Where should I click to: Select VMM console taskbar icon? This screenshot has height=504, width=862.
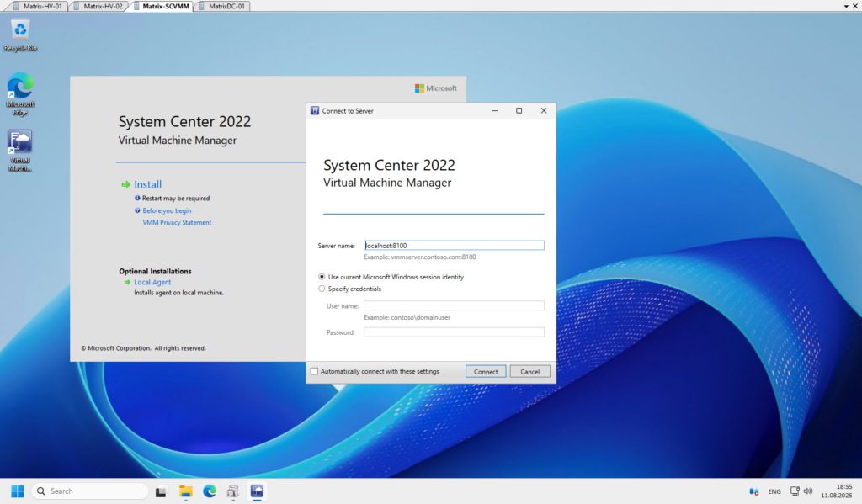[x=257, y=491]
